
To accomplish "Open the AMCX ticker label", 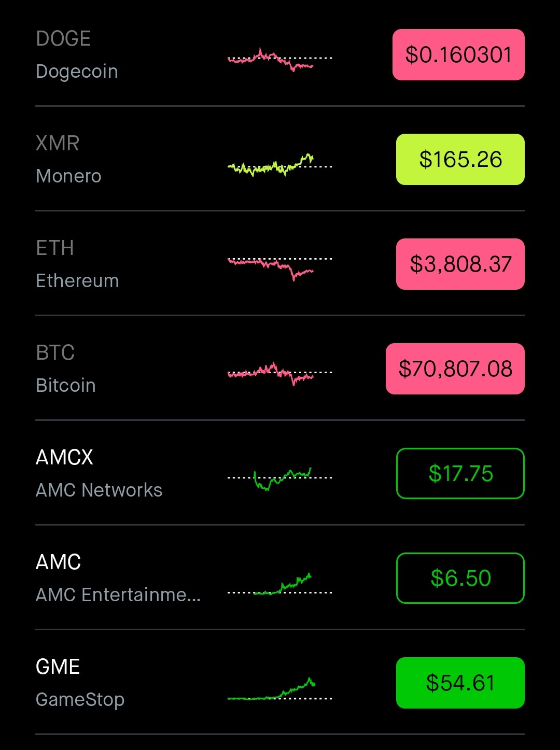I will point(64,458).
